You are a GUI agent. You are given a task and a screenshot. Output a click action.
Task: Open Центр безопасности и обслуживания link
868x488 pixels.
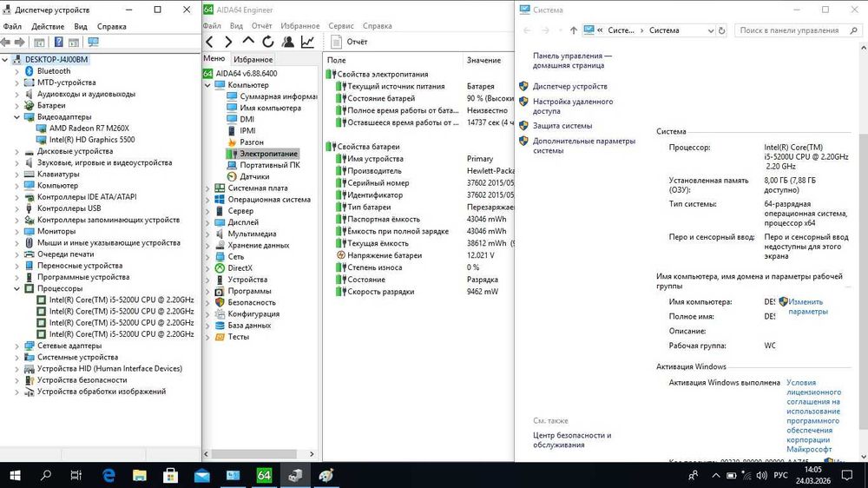click(572, 440)
